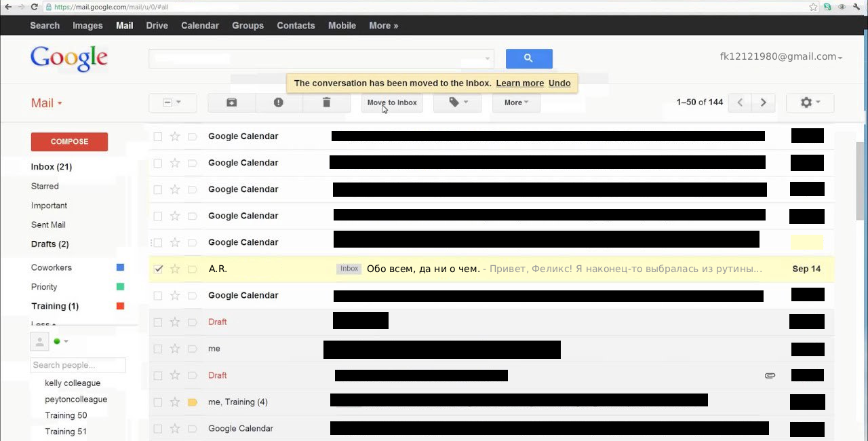Check the me, Training (4) checkbox
This screenshot has width=868, height=441.
coord(158,402)
